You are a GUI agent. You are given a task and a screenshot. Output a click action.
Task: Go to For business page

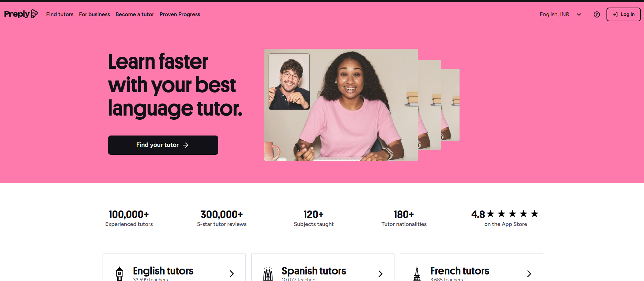(95, 14)
